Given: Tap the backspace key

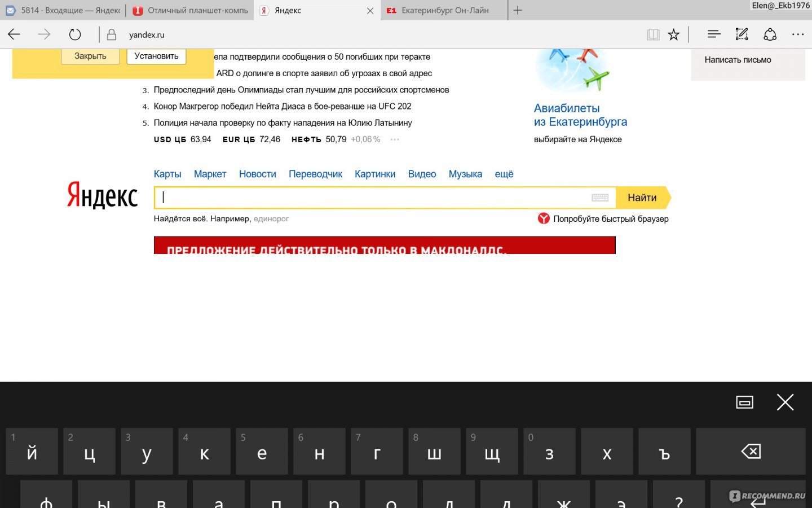Looking at the screenshot, I should (x=751, y=451).
